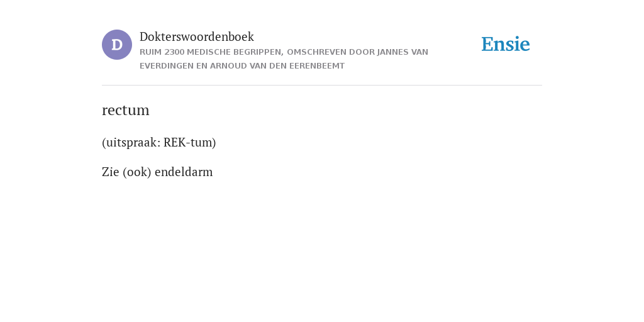Click the word 'Zie' before the reference
Screen dimensions: 644x322
(111, 172)
